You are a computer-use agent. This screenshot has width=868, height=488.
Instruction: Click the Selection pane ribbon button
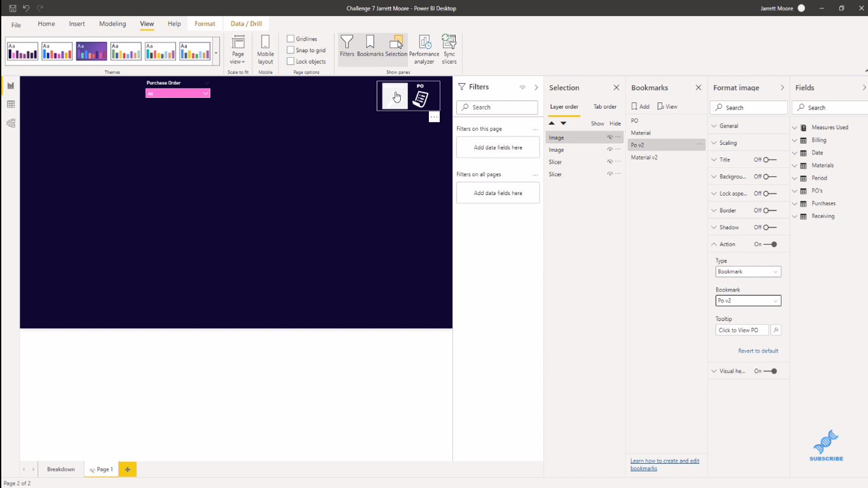[x=396, y=46]
